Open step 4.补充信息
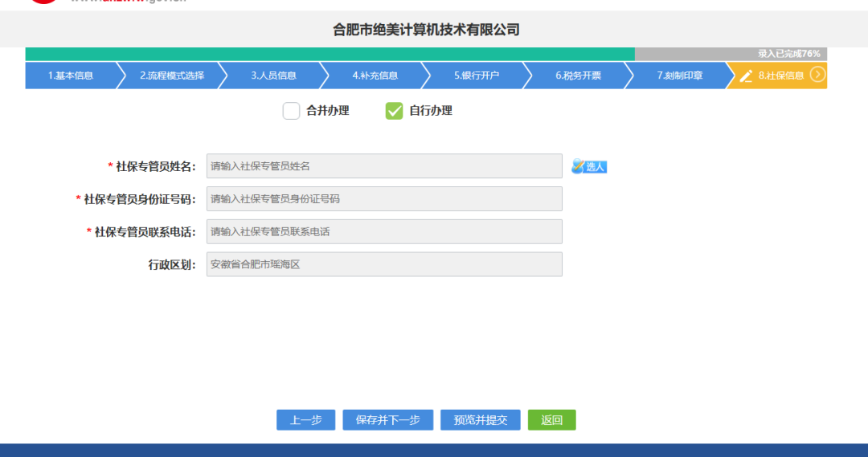The image size is (868, 457). 375,75
